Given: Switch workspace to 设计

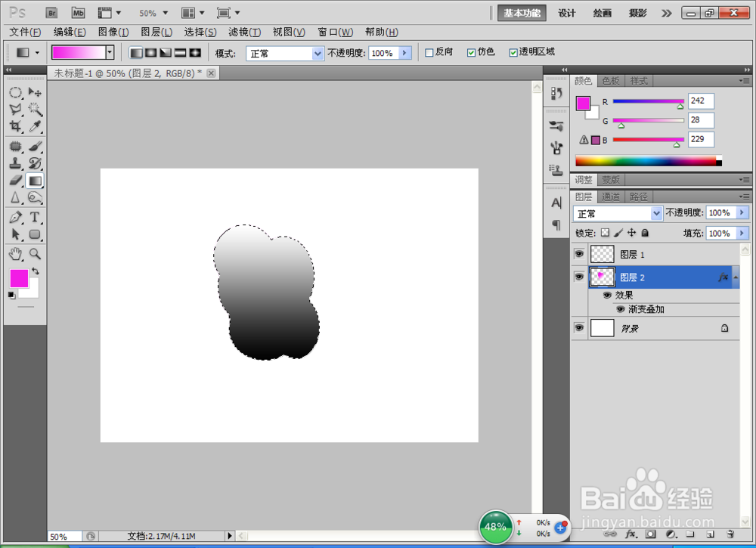Looking at the screenshot, I should [567, 13].
